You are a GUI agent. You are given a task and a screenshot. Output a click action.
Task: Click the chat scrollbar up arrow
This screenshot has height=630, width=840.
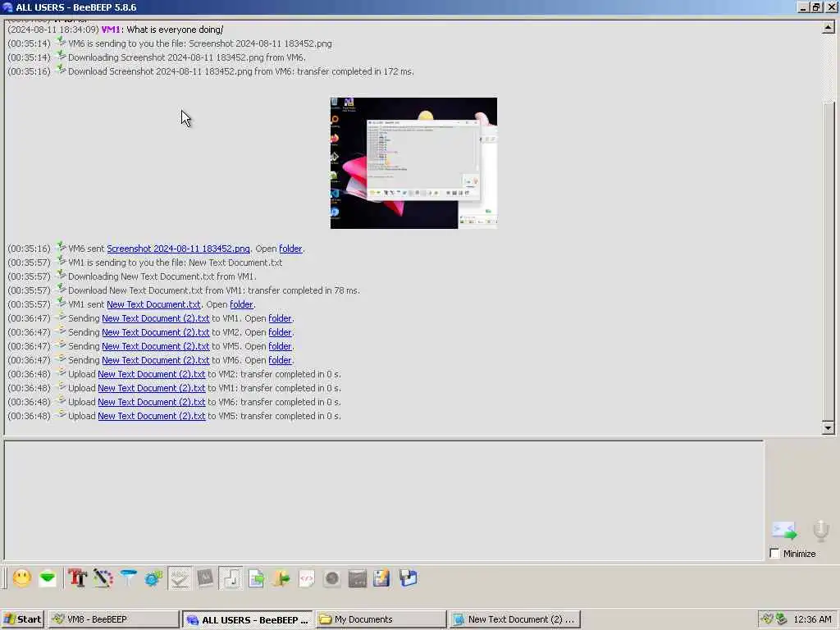click(828, 28)
